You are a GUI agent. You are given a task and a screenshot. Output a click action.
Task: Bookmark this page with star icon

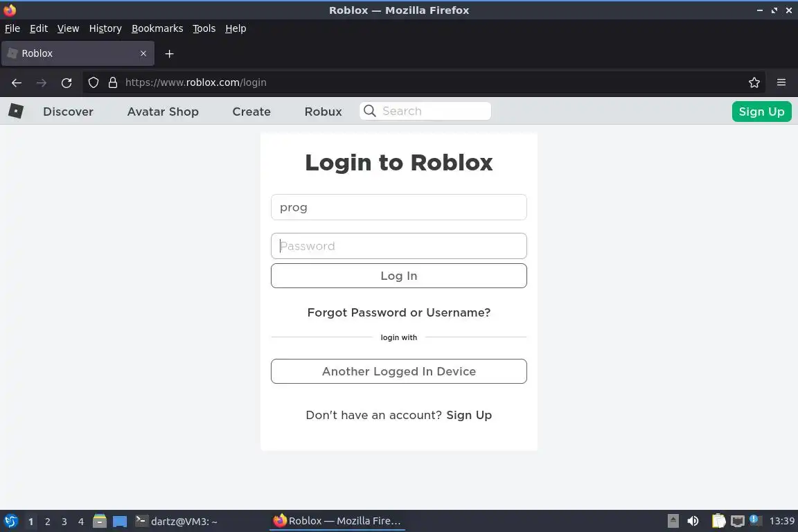[x=754, y=82]
